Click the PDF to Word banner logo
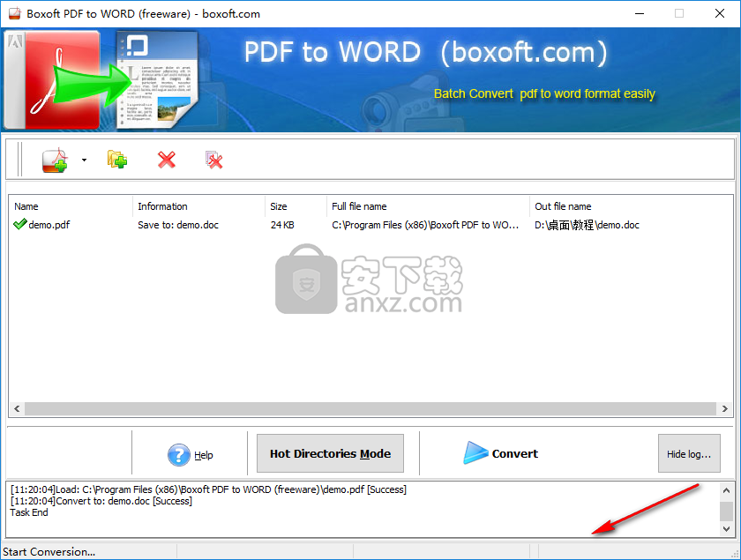The image size is (741, 560). (x=101, y=79)
